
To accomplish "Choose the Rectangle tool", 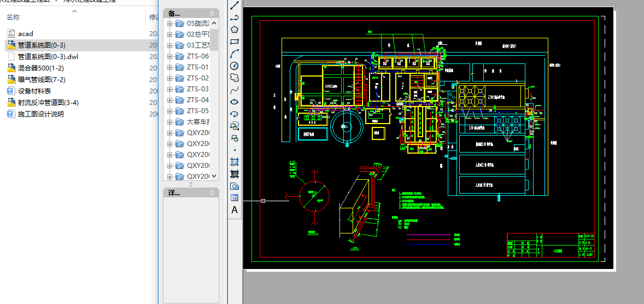I will point(235,42).
